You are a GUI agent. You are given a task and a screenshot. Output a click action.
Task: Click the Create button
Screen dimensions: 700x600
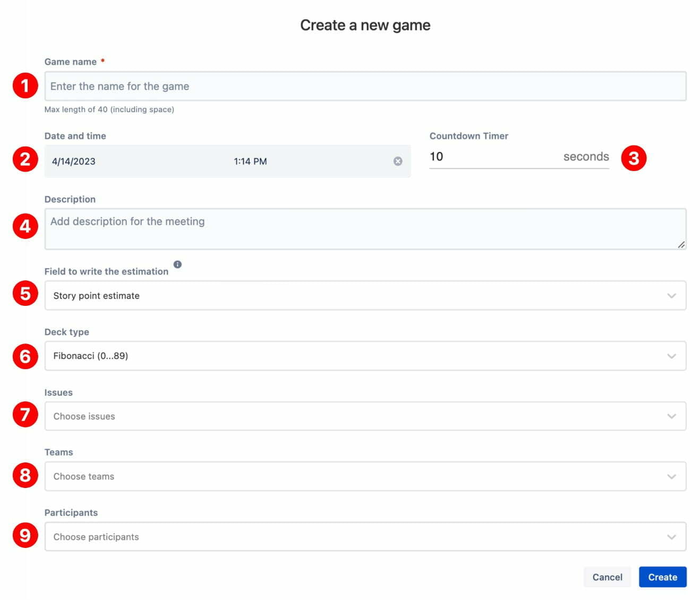point(662,577)
